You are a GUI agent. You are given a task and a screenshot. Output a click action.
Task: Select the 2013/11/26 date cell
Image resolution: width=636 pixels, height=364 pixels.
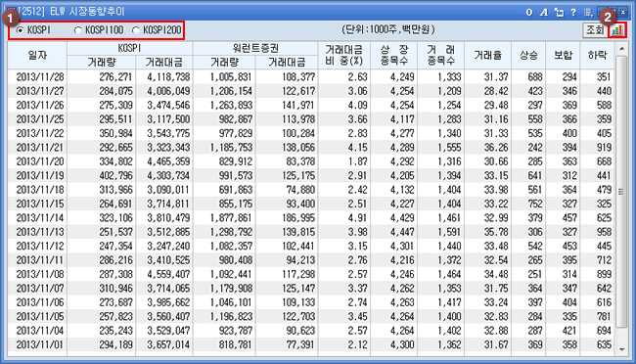point(40,105)
